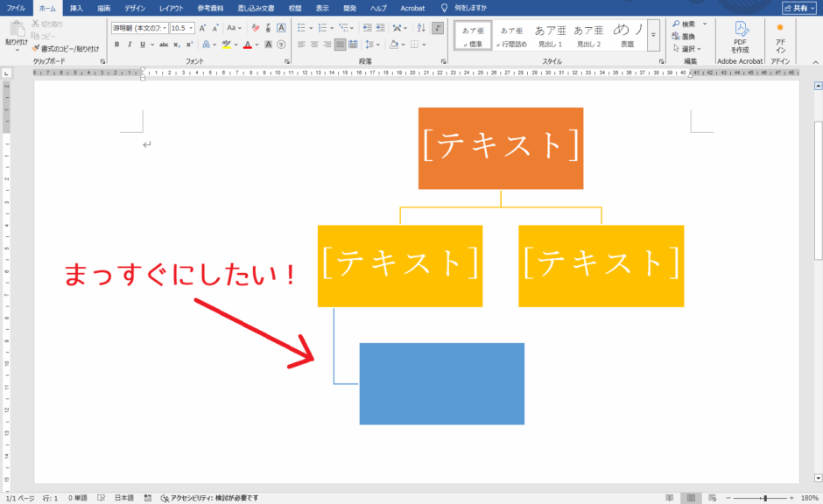The image size is (823, 504).
Task: Click the Replace (置換) command
Action: (x=685, y=36)
